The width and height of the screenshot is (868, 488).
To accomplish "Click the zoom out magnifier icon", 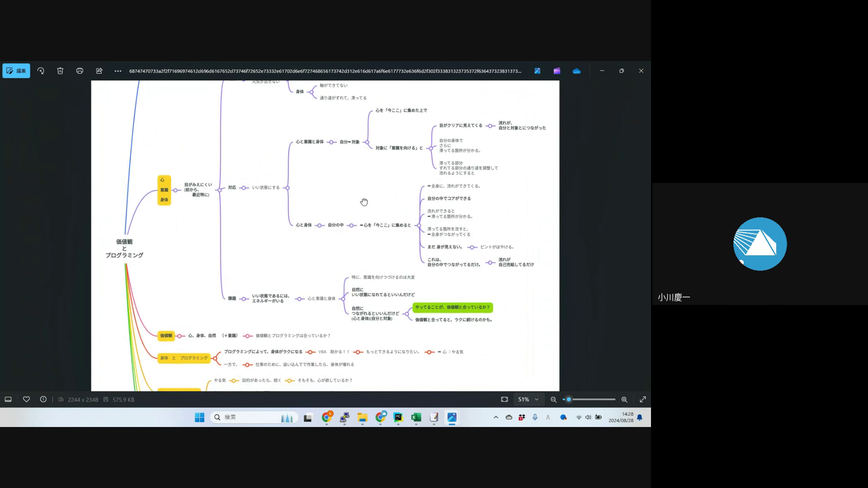I will 553,399.
